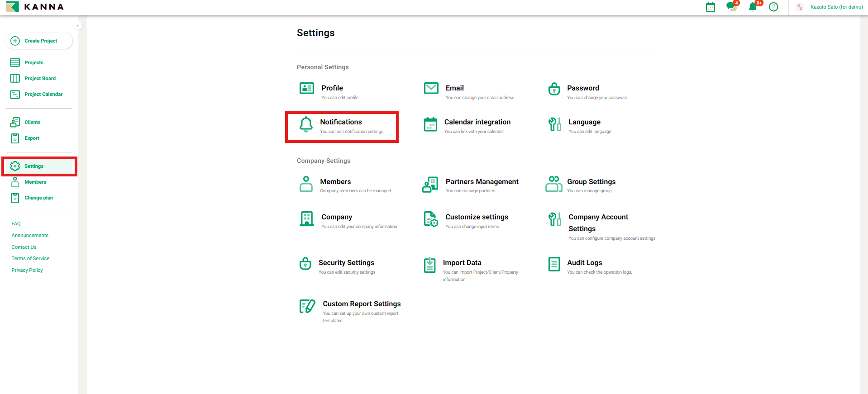Select Projects in the sidebar

point(34,62)
